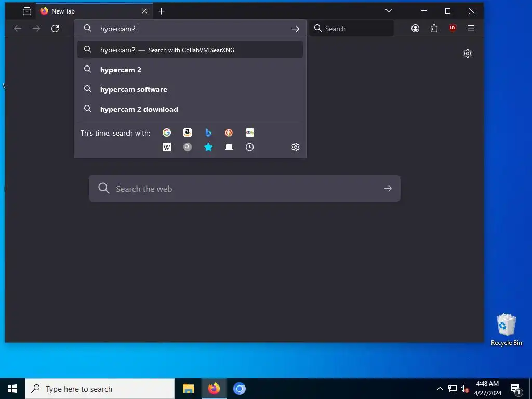The height and width of the screenshot is (399, 532).
Task: Open the Windows Start menu
Action: click(12, 389)
